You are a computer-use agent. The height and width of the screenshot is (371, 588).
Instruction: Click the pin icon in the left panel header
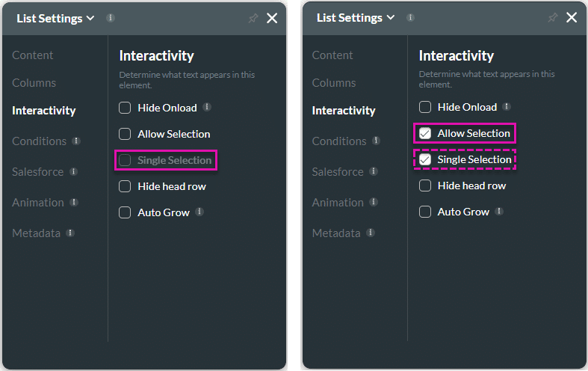point(253,18)
